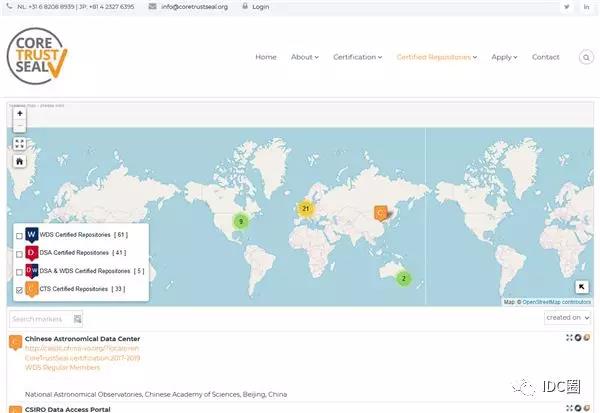Viewport: 600px width, 413px height.
Task: Enable the DSA & WDS Certified Repositories checkbox
Action: click(x=19, y=272)
